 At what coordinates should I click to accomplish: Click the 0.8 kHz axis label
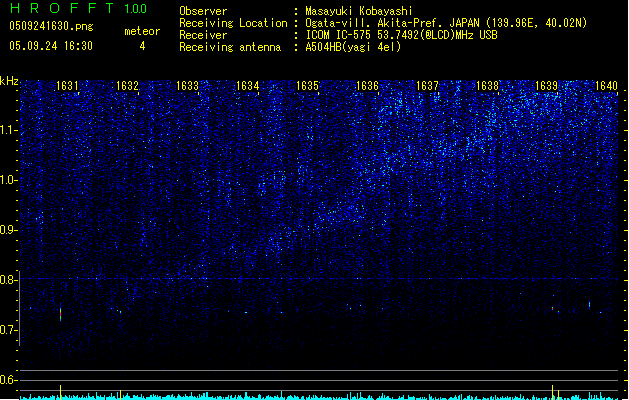9,280
